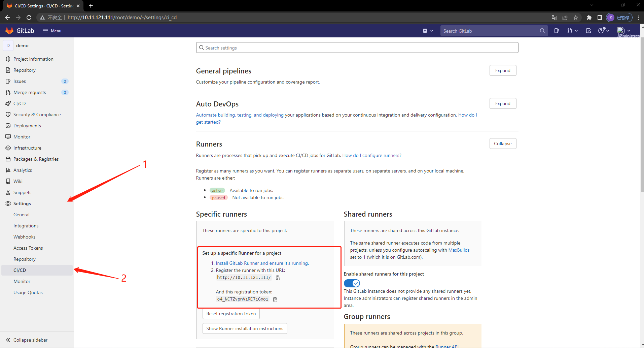Copy the registration token
Viewport: 644px width, 348px height.
point(275,299)
